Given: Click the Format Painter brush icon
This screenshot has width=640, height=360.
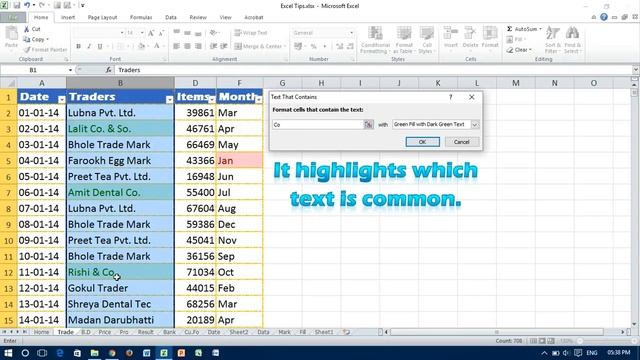Looking at the screenshot, I should [27, 50].
